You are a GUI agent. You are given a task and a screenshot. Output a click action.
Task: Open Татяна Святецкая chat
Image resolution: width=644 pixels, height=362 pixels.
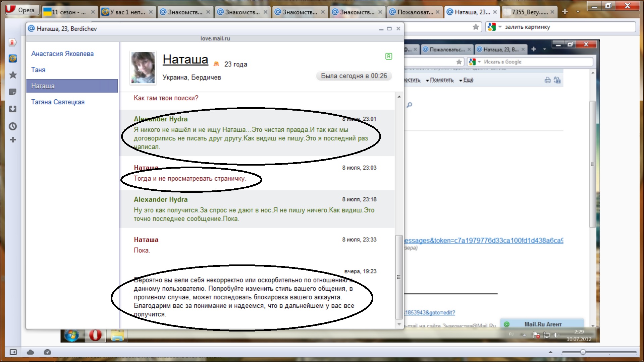pos(58,102)
